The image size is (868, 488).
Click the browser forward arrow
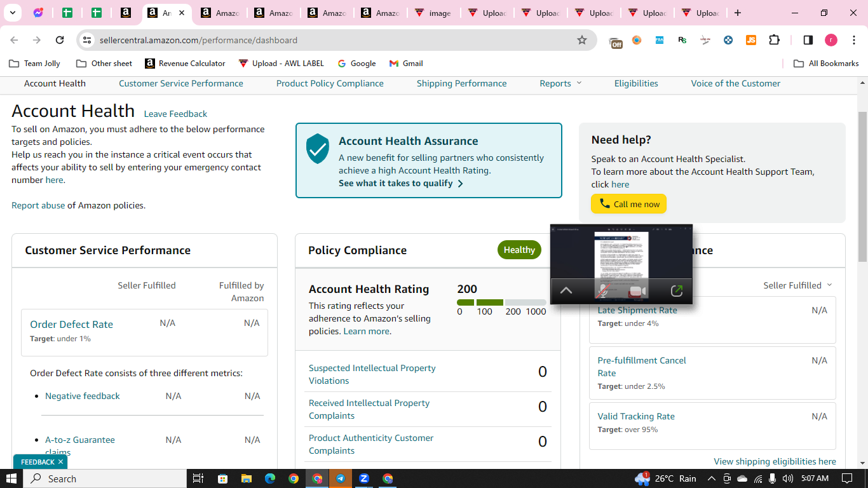tap(37, 40)
